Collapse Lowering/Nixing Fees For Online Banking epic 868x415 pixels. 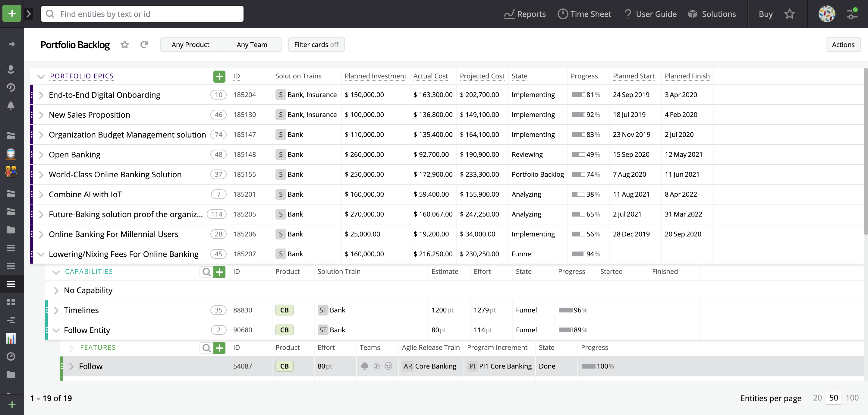coord(41,254)
